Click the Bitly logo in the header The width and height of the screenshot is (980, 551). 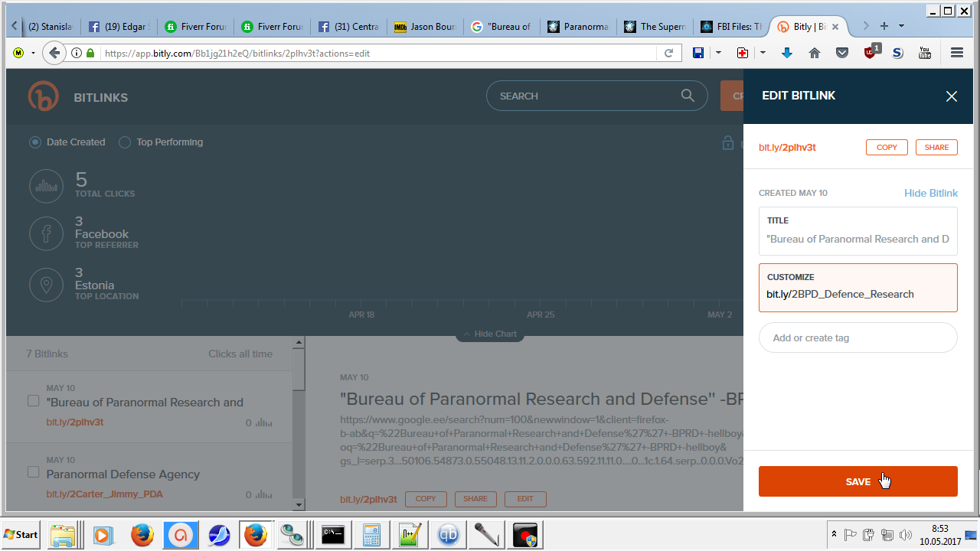coord(43,96)
